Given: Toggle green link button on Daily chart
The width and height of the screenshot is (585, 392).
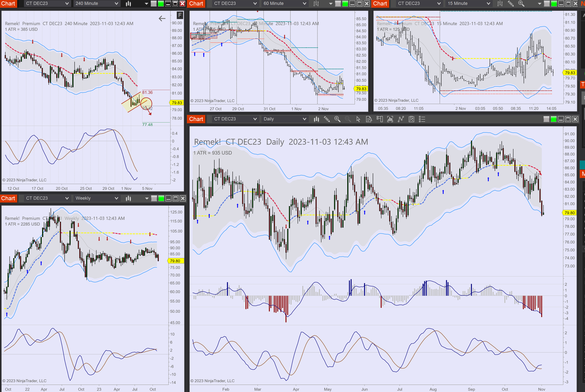Looking at the screenshot, I should [553, 119].
